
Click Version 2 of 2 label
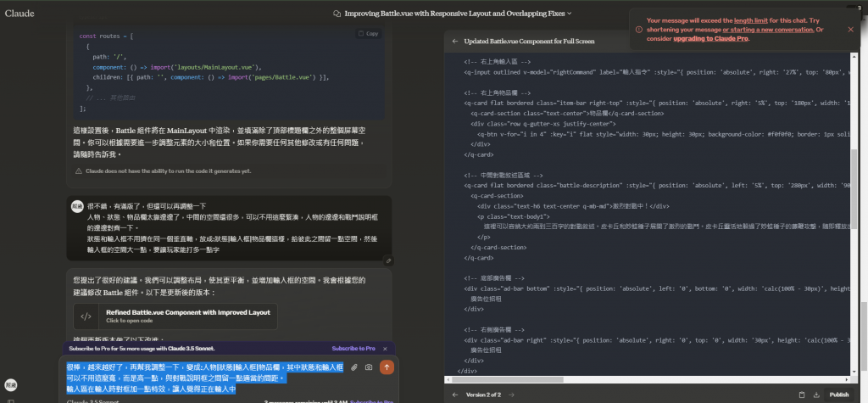[x=483, y=395]
